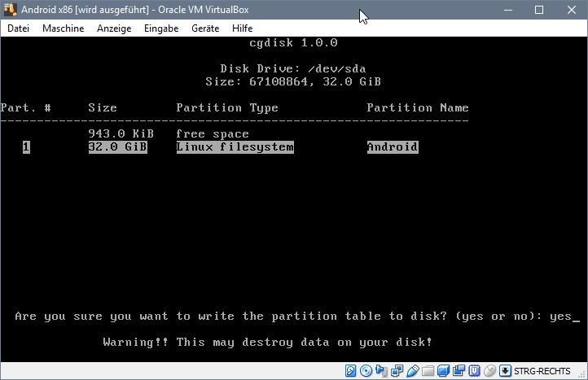Click the shared folders status icon
The image size is (588, 380).
(x=428, y=371)
